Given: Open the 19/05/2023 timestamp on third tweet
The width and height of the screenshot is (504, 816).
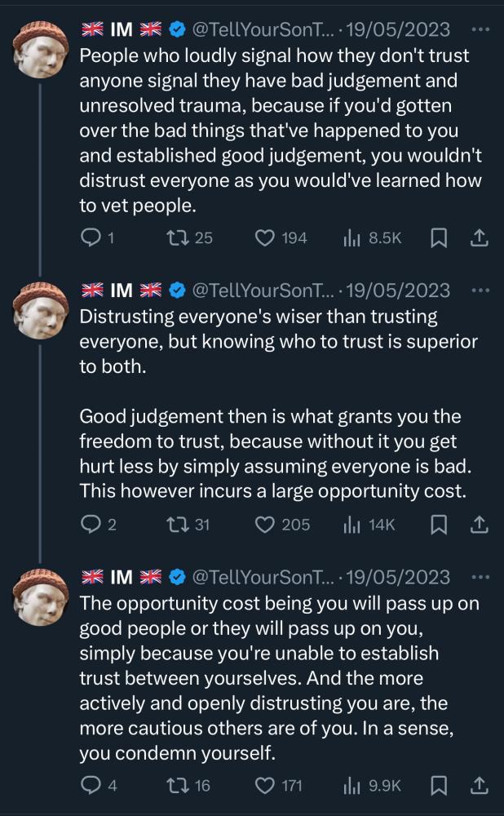Looking at the screenshot, I should coord(398,577).
